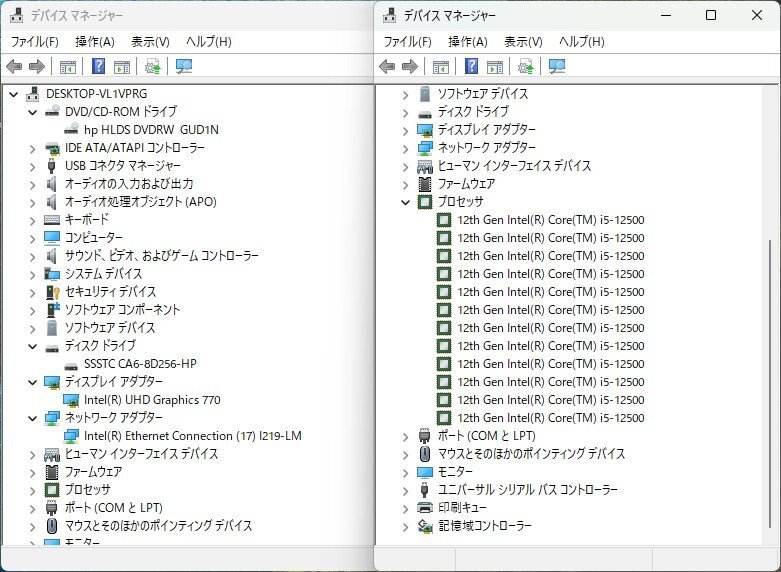Expand the キーボード node in left window
Viewport: 781px width, 572px height.
tap(31, 220)
